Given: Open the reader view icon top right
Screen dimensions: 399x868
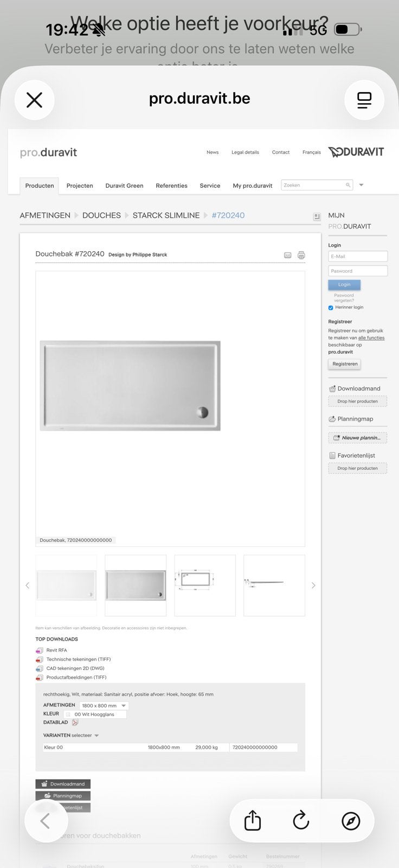Looking at the screenshot, I should (364, 100).
